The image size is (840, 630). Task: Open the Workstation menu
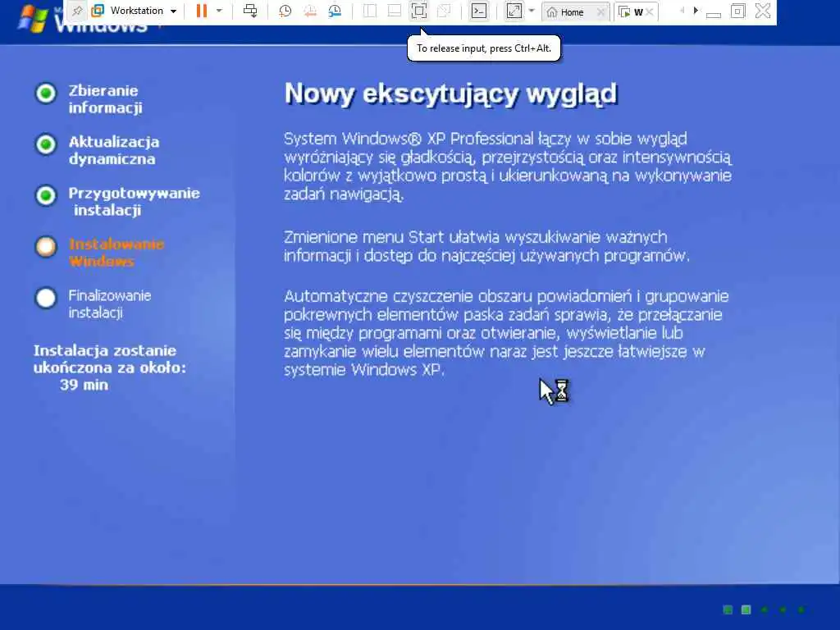(x=135, y=11)
